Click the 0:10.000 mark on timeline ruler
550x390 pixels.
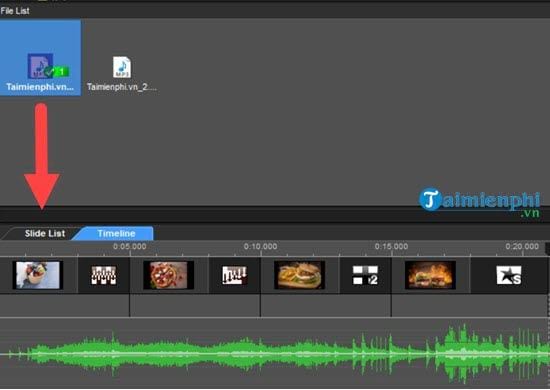pyautogui.click(x=261, y=247)
